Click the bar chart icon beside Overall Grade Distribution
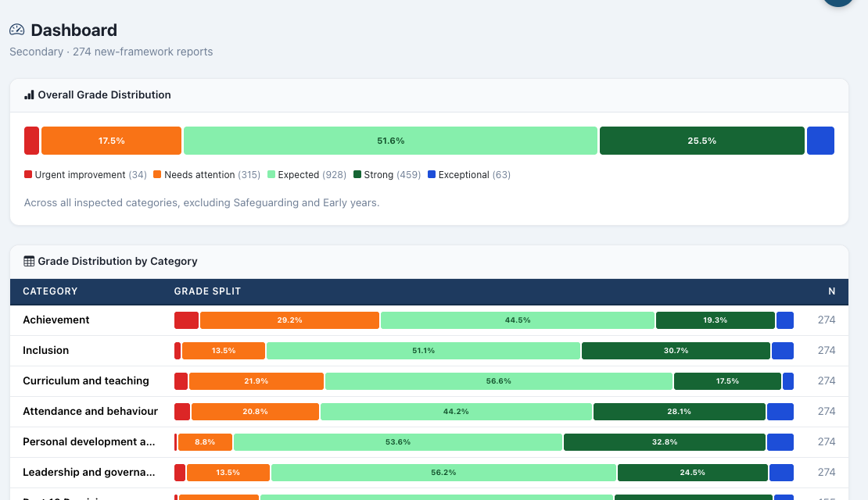 (x=30, y=95)
